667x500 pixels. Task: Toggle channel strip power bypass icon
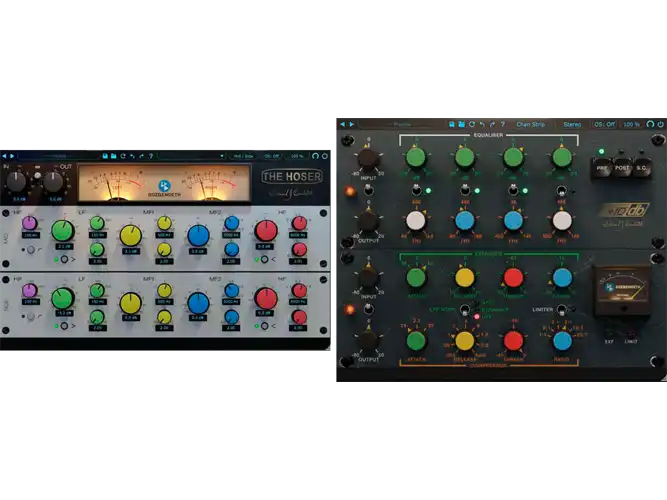point(661,124)
